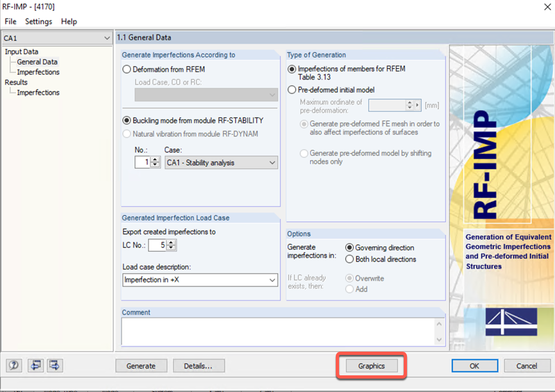
Task: Select Deformation from RFEM option
Action: pos(127,69)
